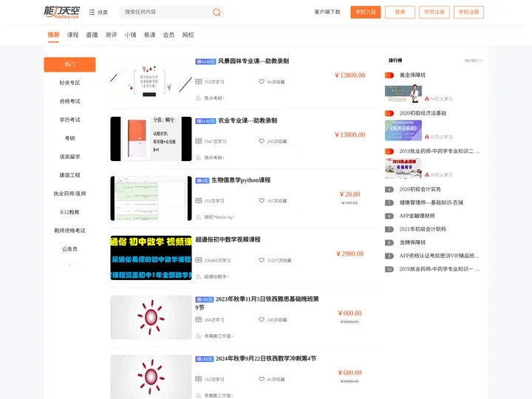Screen dimensions: 532x399
Task: Click the heart icon for 生物信息学python课程
Action: (262, 200)
